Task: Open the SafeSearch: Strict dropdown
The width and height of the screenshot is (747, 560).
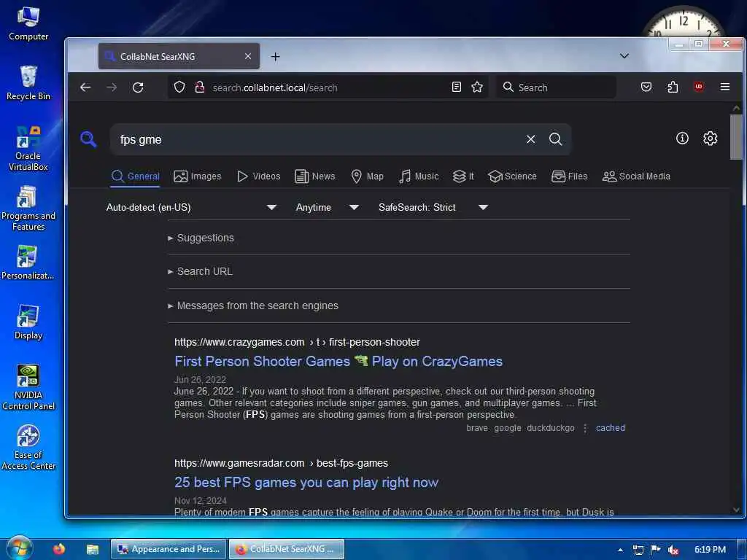Action: pyautogui.click(x=433, y=207)
